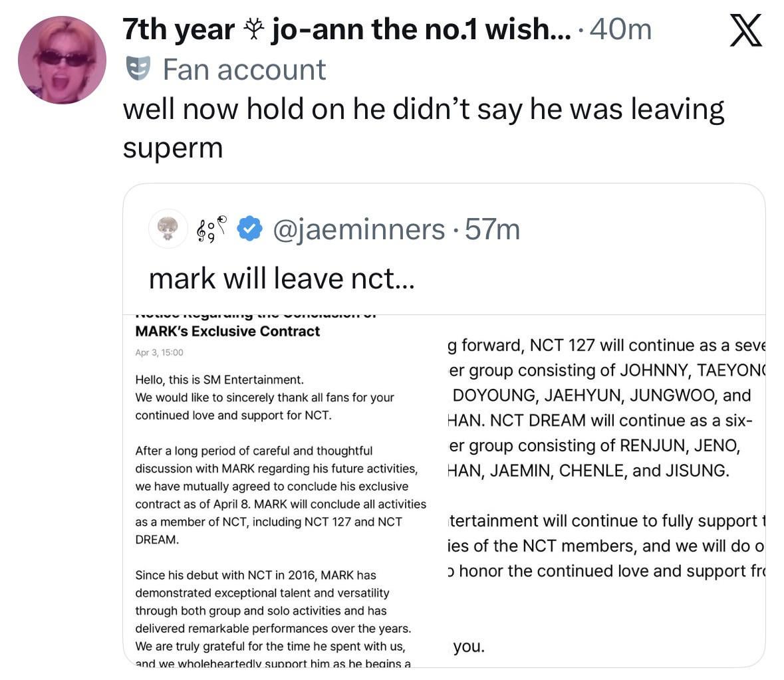Open the poster's profile avatar
The height and width of the screenshot is (680, 784).
[62, 60]
